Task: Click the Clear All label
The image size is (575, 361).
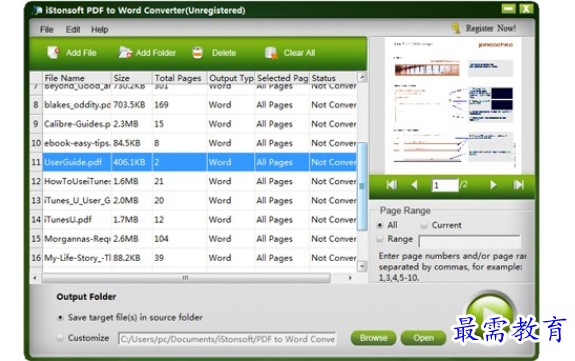Action: pos(299,53)
